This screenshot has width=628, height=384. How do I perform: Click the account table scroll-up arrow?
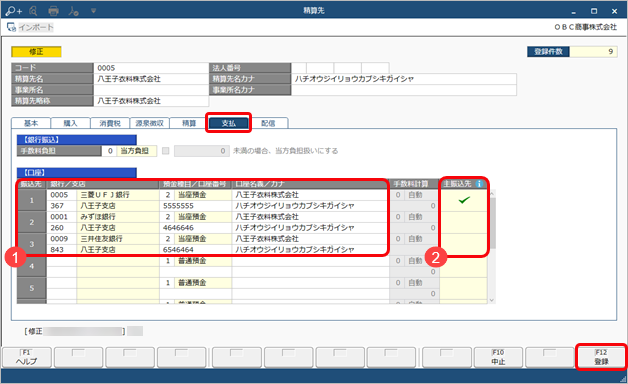492,194
